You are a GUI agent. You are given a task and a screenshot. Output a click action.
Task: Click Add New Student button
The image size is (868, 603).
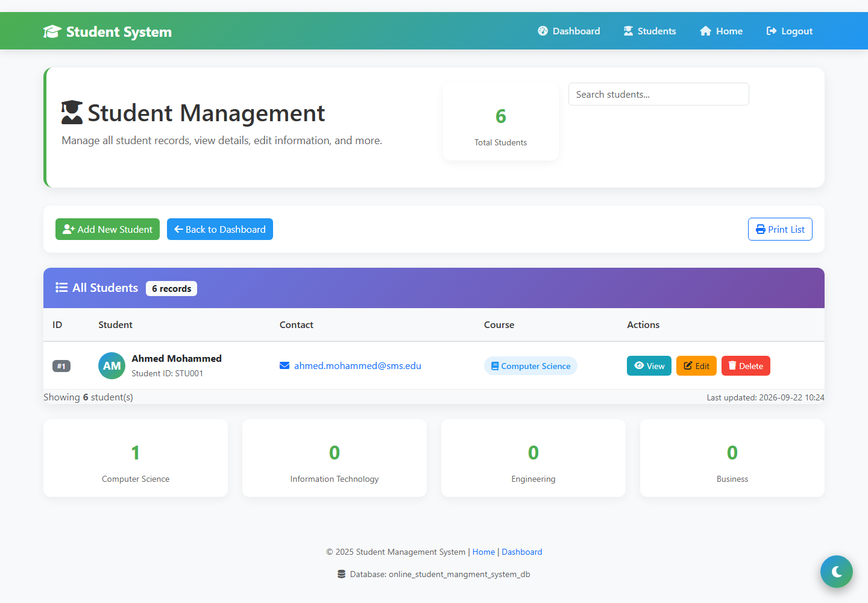click(x=107, y=229)
